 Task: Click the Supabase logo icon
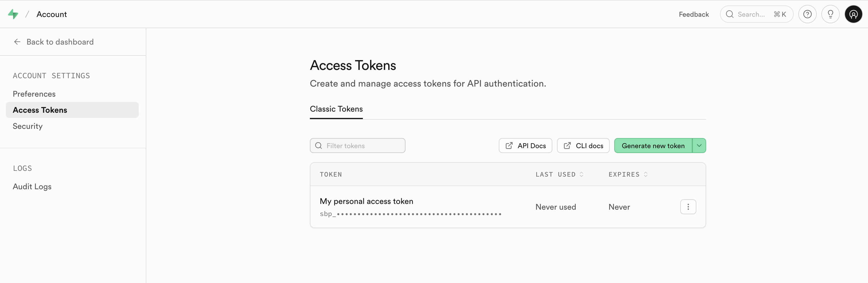coord(13,14)
